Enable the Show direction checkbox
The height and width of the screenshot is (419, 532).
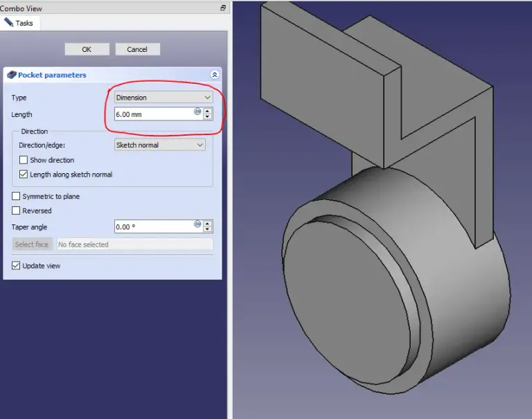tap(24, 160)
